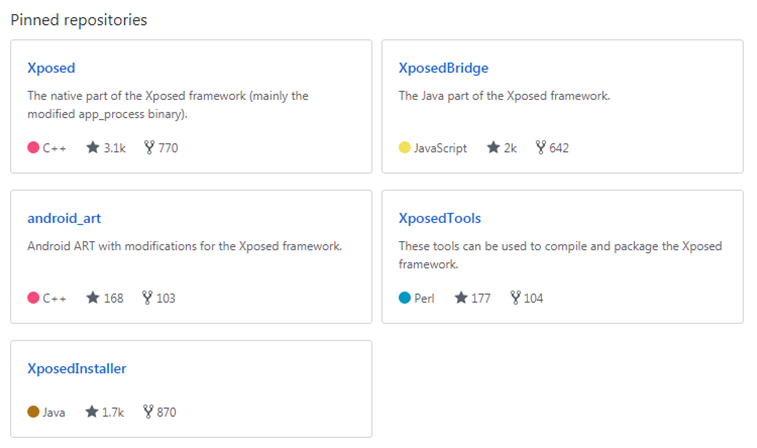
Task: Click the pink C++ language dot on Xposed
Action: [x=33, y=148]
